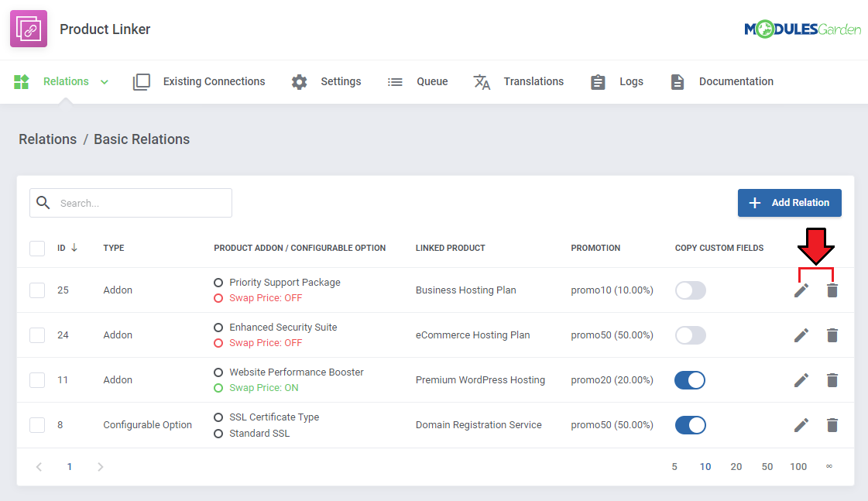Click the ModulesGarden logo
The width and height of the screenshot is (868, 501).
click(803, 29)
